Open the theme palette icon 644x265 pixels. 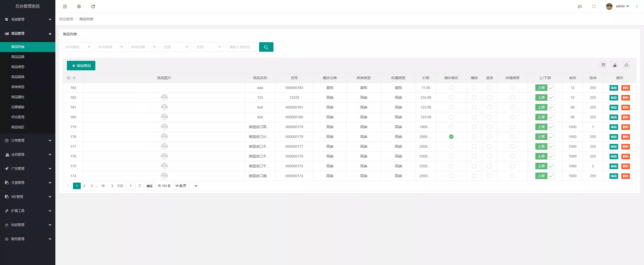(580, 7)
